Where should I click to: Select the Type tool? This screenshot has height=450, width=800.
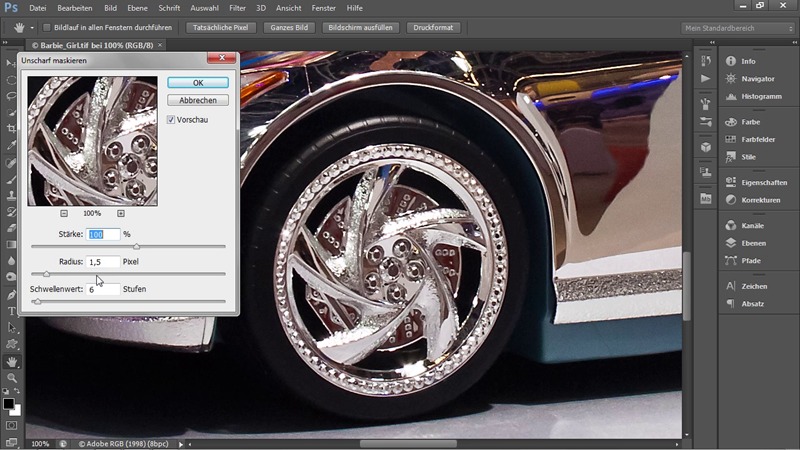tap(11, 311)
